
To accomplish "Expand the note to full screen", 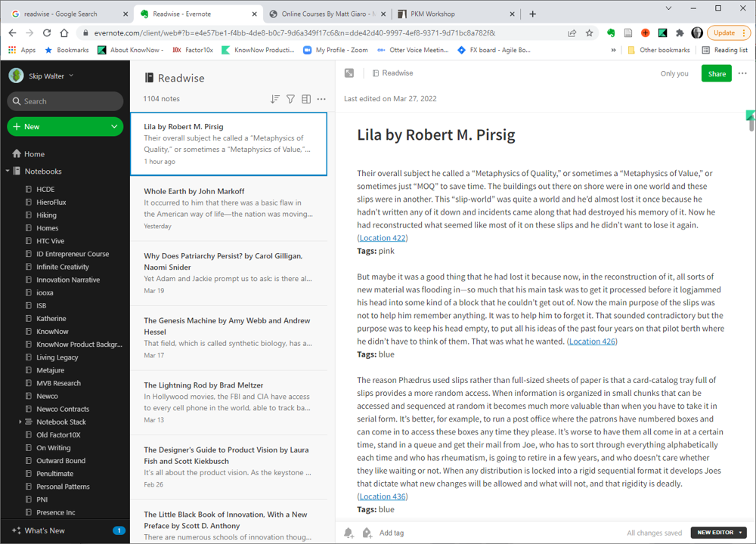I will click(349, 73).
